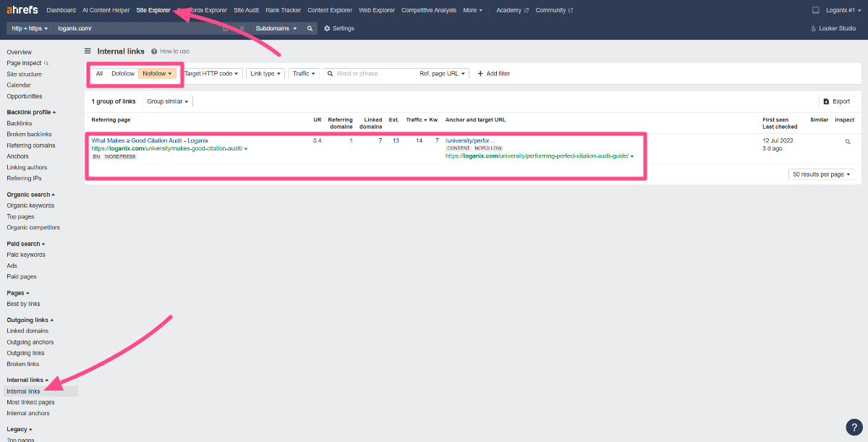Image resolution: width=868 pixels, height=442 pixels.
Task: Open Overview in sidebar
Action: [20, 52]
